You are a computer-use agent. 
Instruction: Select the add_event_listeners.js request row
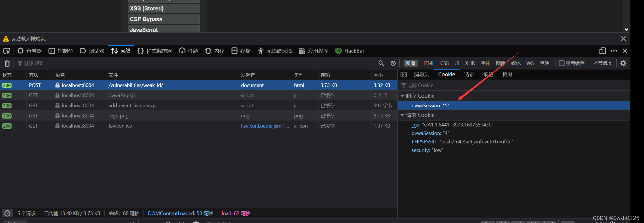click(198, 106)
